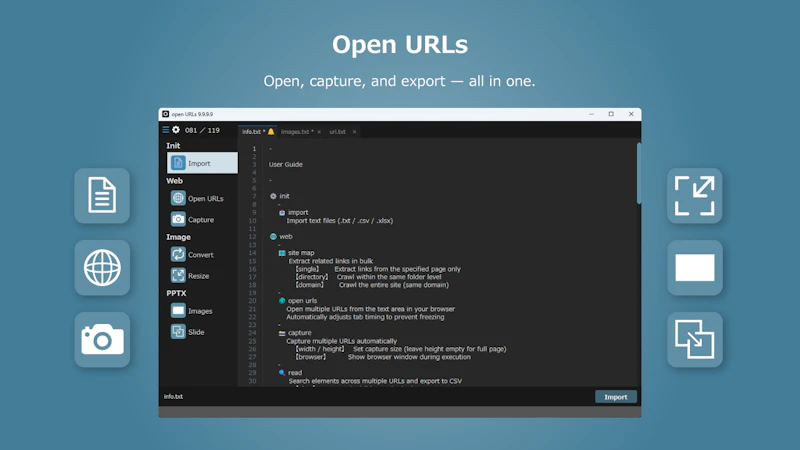Image resolution: width=800 pixels, height=450 pixels.
Task: Click the app logo in the title bar
Action: 165,114
